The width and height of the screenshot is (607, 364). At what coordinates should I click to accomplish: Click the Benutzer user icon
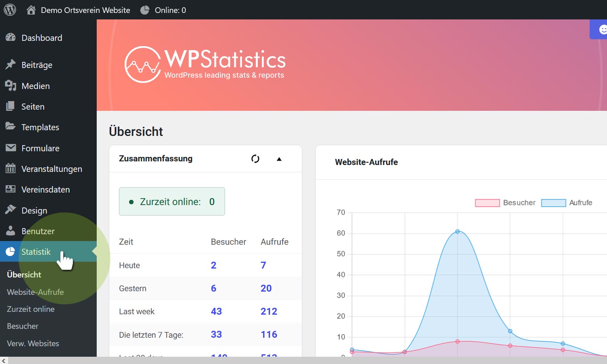pos(11,231)
